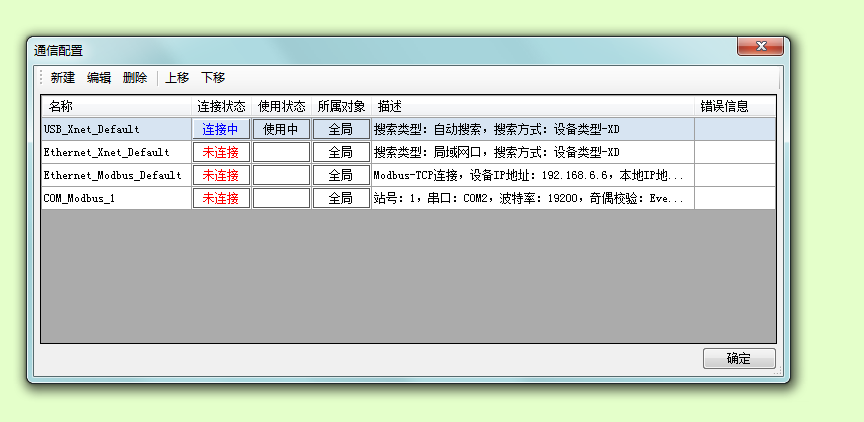This screenshot has height=422, width=864.
Task: Click 全局 scope button for COM_Modbus_1
Action: tap(341, 198)
